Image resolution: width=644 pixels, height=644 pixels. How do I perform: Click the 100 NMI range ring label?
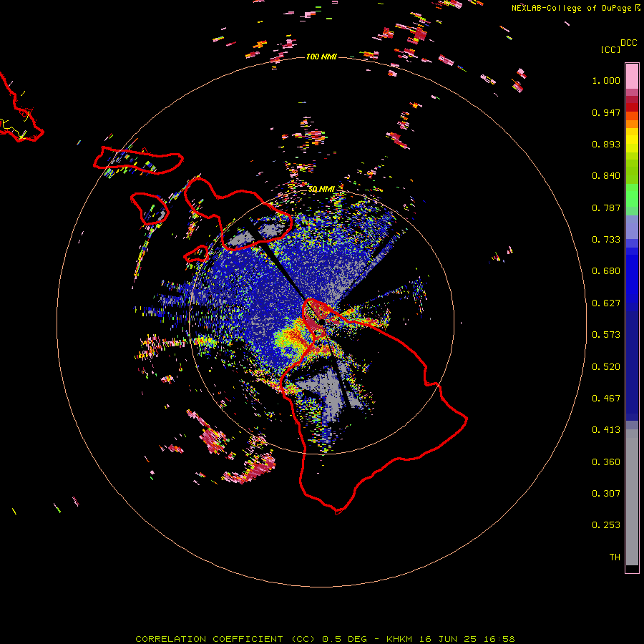(x=321, y=57)
